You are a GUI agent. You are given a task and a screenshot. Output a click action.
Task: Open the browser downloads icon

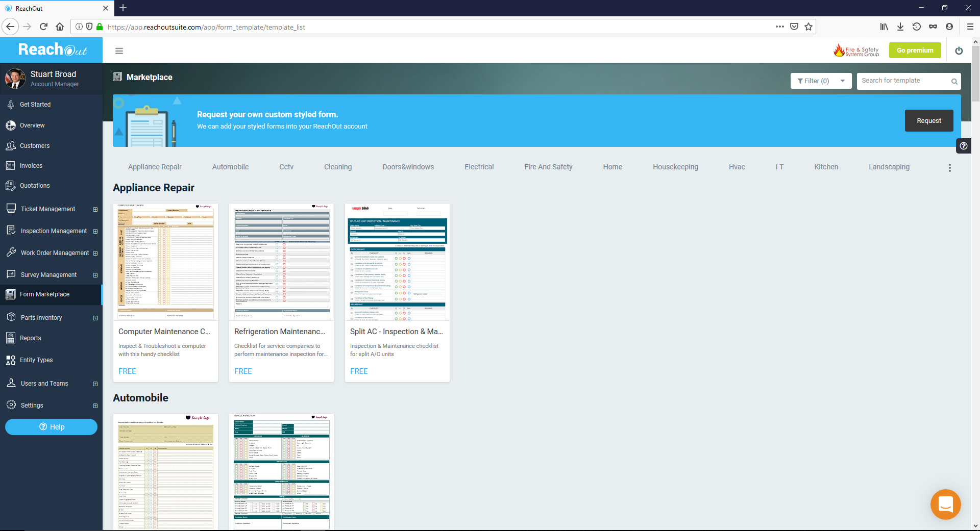(x=900, y=27)
